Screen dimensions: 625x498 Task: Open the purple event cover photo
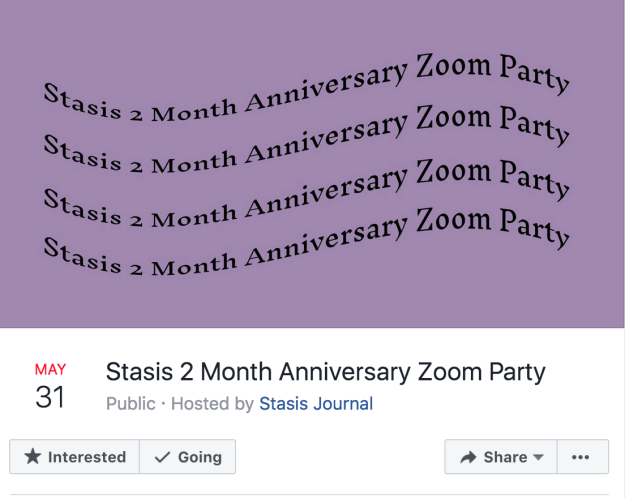click(312, 290)
